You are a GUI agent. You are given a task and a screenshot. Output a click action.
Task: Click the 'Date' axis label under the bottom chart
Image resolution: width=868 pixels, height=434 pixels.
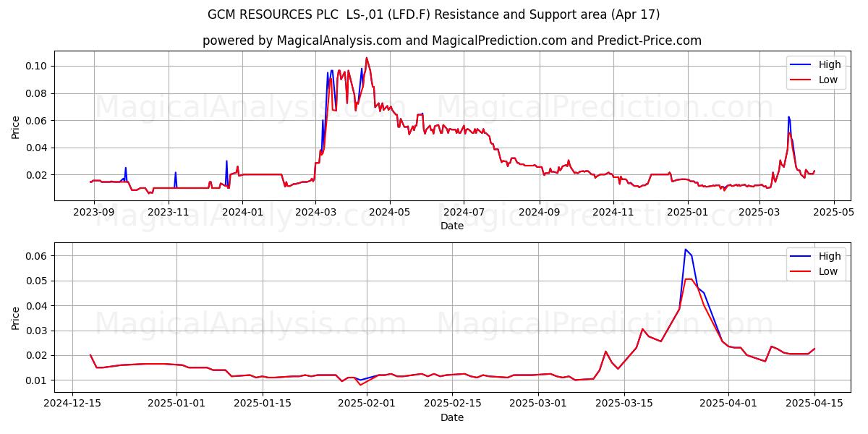[x=452, y=418]
